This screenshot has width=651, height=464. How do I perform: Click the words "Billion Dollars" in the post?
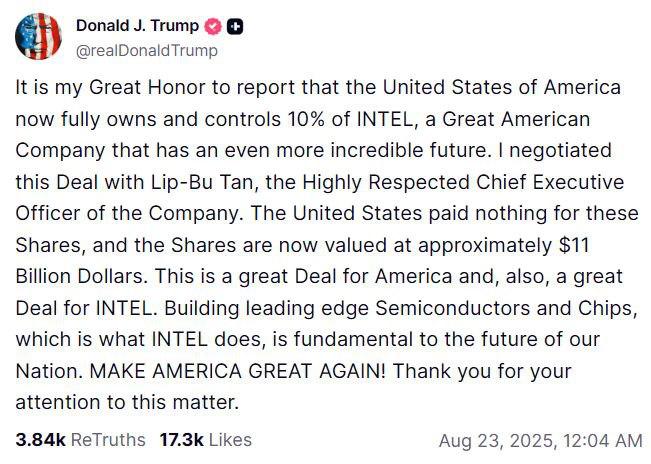pos(80,277)
